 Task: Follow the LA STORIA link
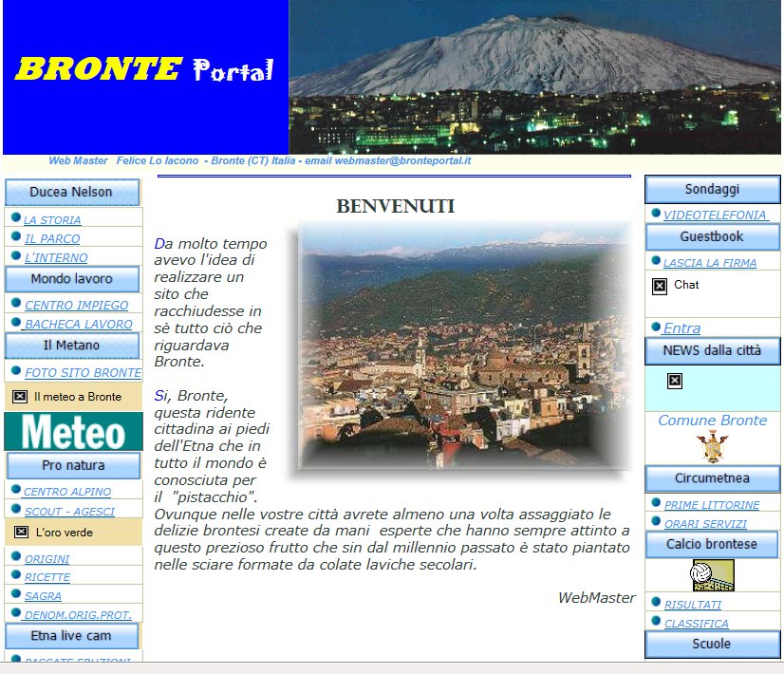tap(52, 220)
